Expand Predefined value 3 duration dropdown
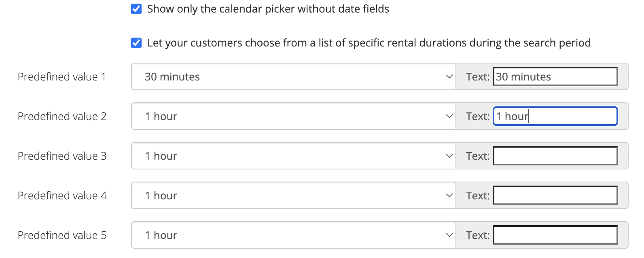 293,156
